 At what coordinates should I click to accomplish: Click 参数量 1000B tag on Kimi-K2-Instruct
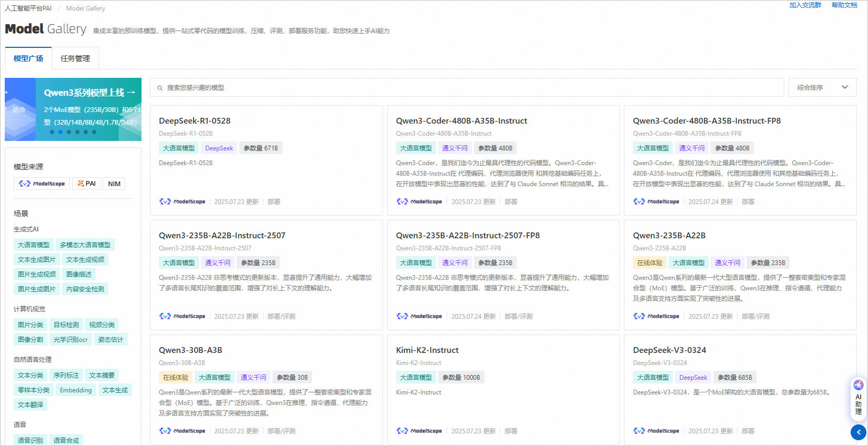461,377
